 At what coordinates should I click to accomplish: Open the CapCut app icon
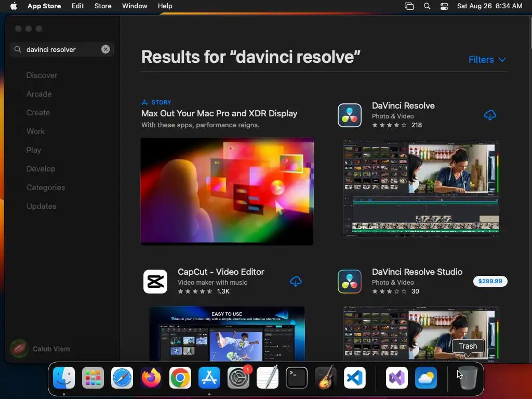pyautogui.click(x=155, y=281)
